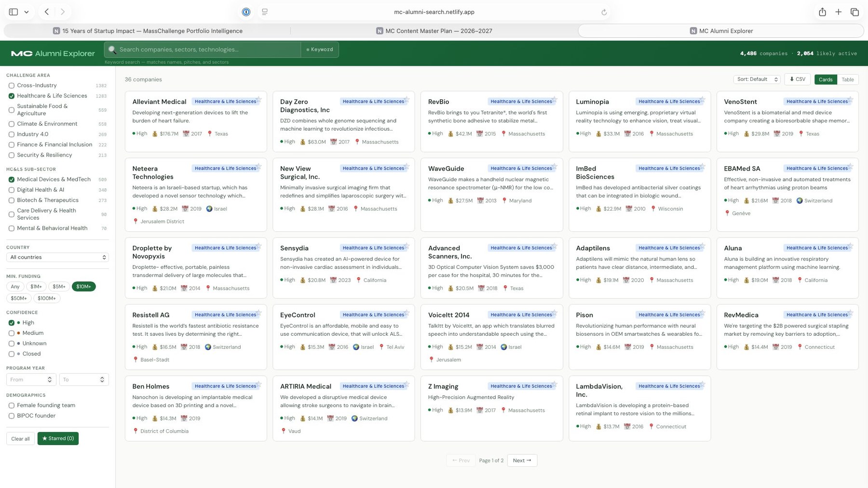Viewport: 868px width, 488px height.
Task: Switch to the 15 Years of Startup Impact tab
Action: pos(148,31)
